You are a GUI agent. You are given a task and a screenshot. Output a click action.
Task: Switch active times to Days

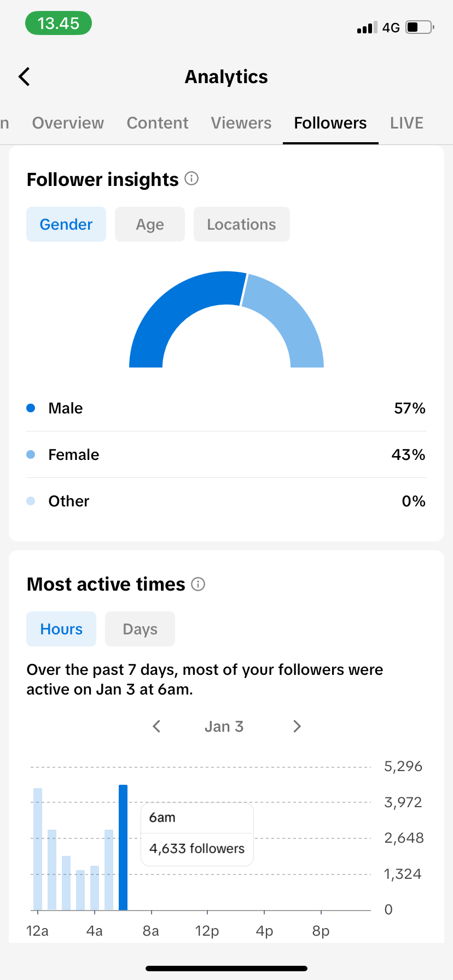click(x=140, y=629)
